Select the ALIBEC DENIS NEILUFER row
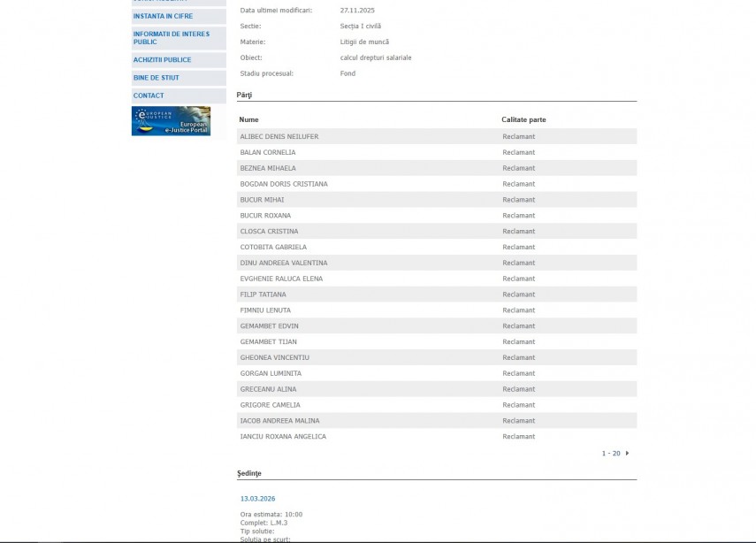Image resolution: width=756 pixels, height=543 pixels. (x=279, y=136)
